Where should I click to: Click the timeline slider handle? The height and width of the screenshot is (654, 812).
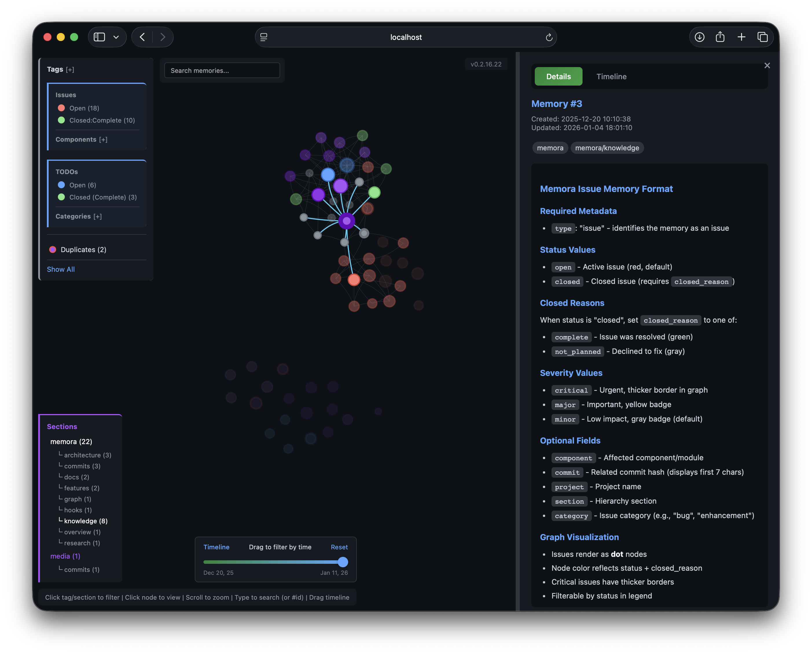(343, 562)
